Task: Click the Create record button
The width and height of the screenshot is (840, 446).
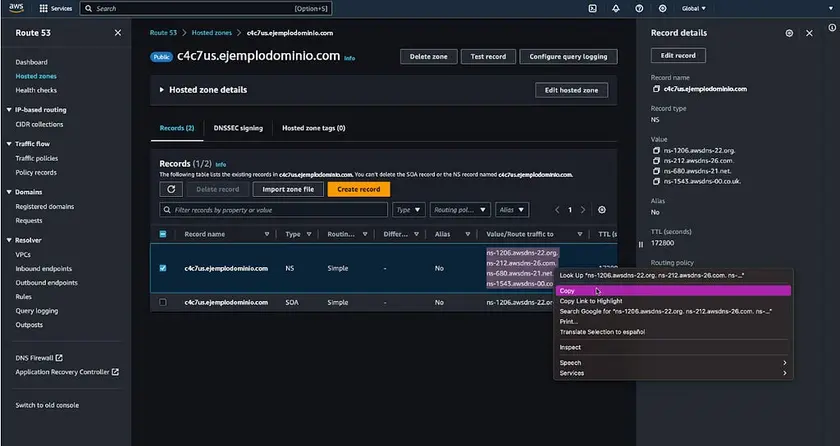Action: click(x=358, y=189)
